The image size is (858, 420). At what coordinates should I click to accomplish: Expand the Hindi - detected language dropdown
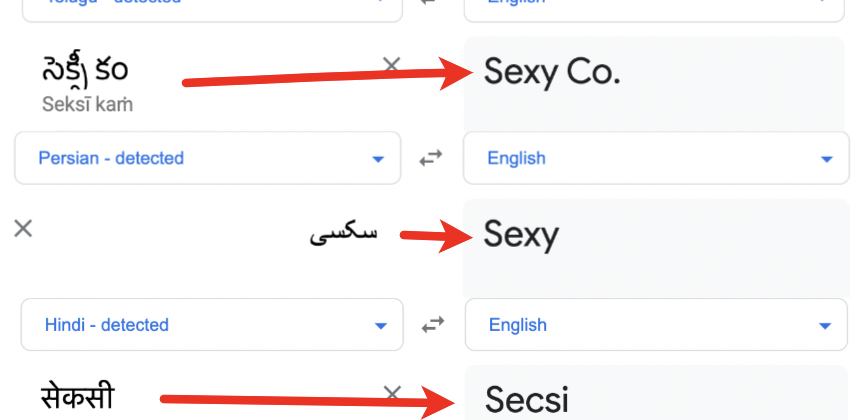[380, 326]
